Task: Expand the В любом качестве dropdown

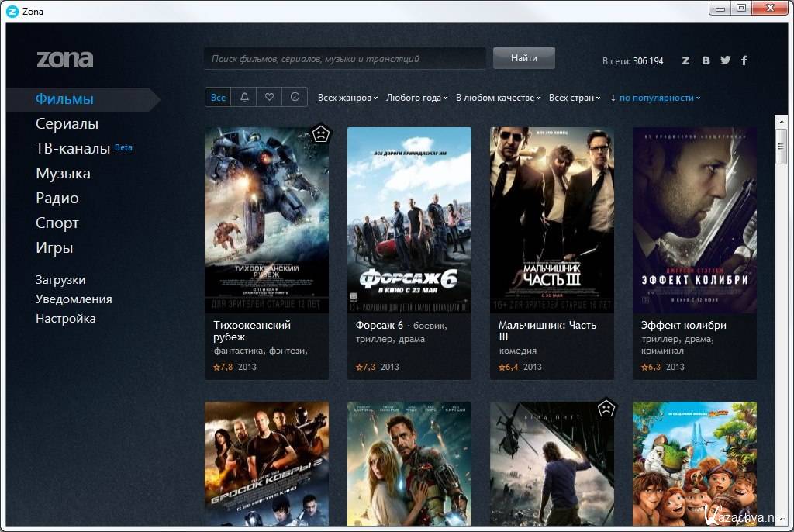Action: pos(498,98)
